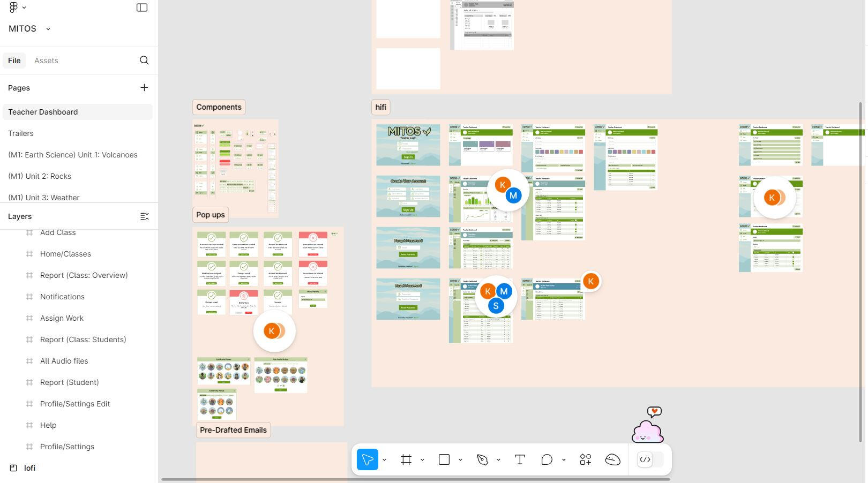
Task: Collapse all layers in the Layers panel
Action: [x=144, y=216]
